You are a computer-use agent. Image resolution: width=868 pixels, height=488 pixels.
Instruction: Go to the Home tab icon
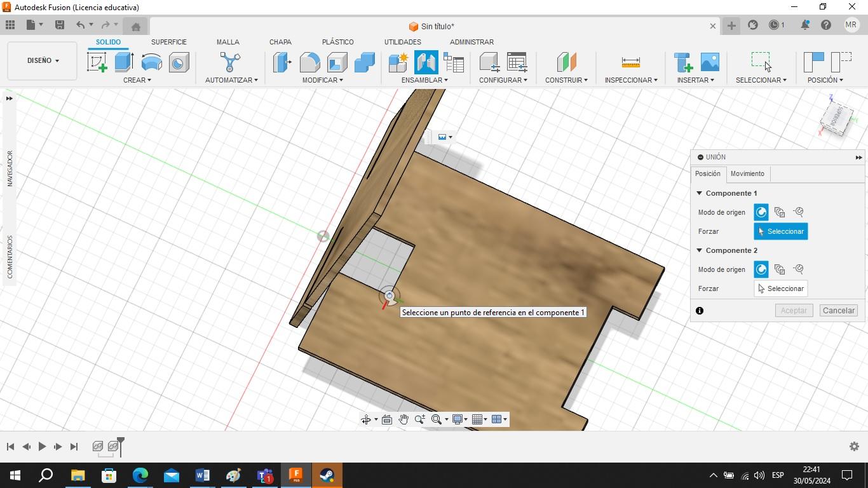click(135, 26)
